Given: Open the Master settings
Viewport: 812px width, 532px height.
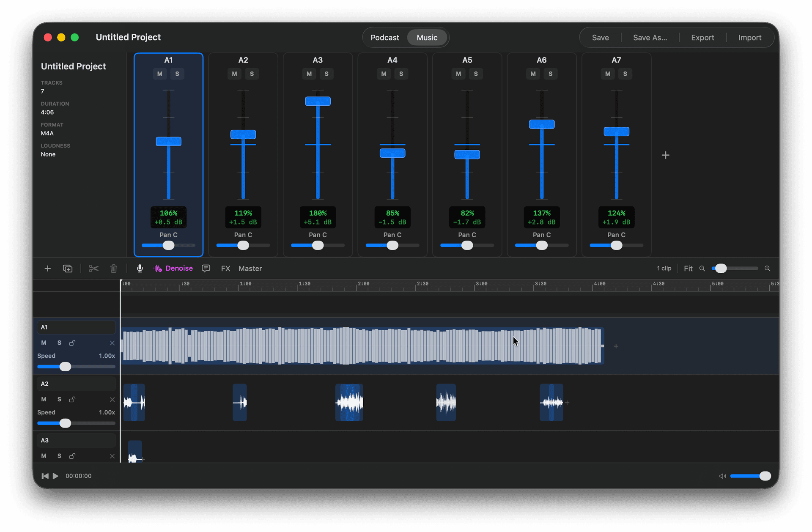Looking at the screenshot, I should 250,269.
